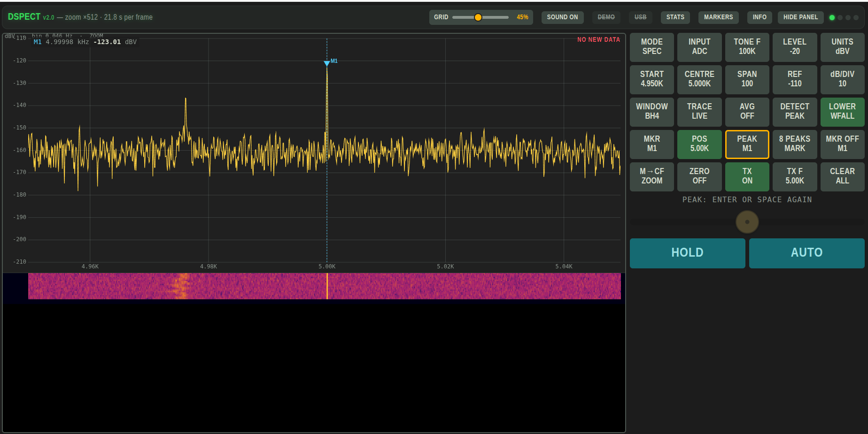Click POS 5.00K marker position button
This screenshot has width=868, height=434.
(699, 144)
